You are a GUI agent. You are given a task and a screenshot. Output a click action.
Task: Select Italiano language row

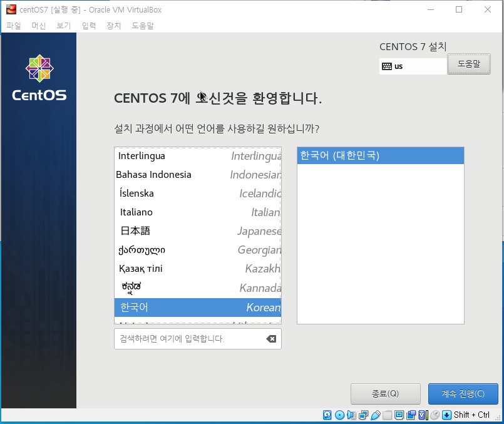pyautogui.click(x=198, y=212)
